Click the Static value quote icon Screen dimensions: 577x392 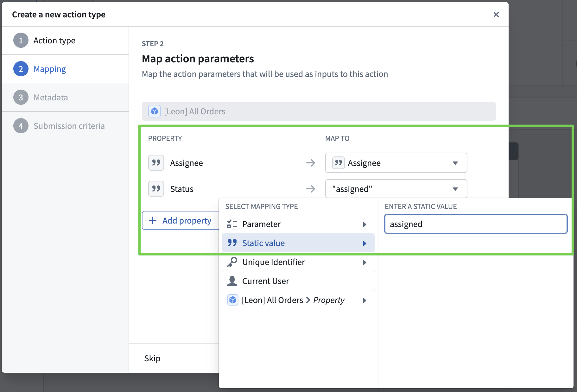(x=232, y=243)
